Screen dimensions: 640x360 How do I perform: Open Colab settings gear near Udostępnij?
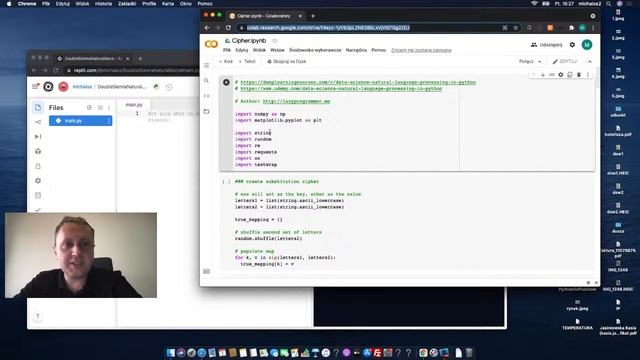click(572, 44)
